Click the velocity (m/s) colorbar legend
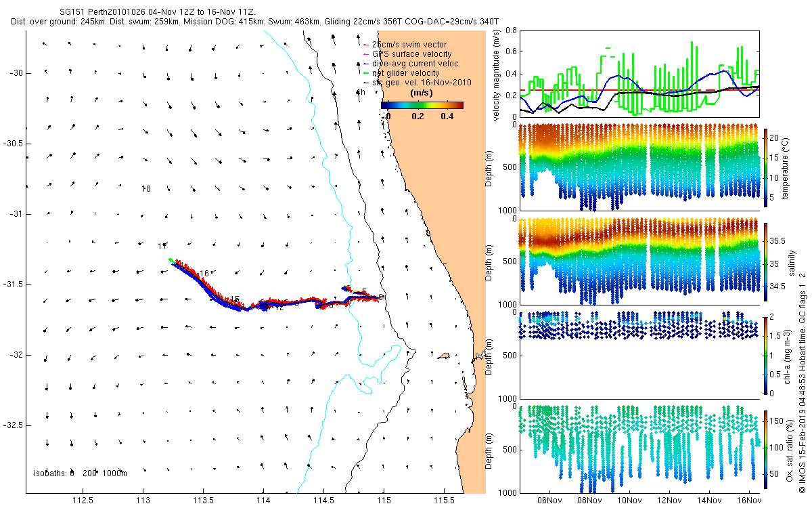The height and width of the screenshot is (508, 812). click(x=422, y=105)
